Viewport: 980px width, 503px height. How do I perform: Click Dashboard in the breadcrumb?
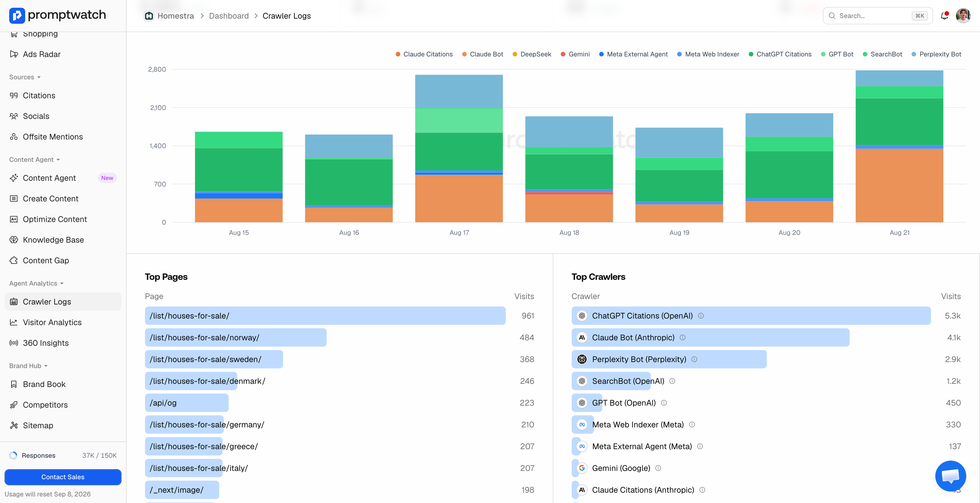point(229,16)
